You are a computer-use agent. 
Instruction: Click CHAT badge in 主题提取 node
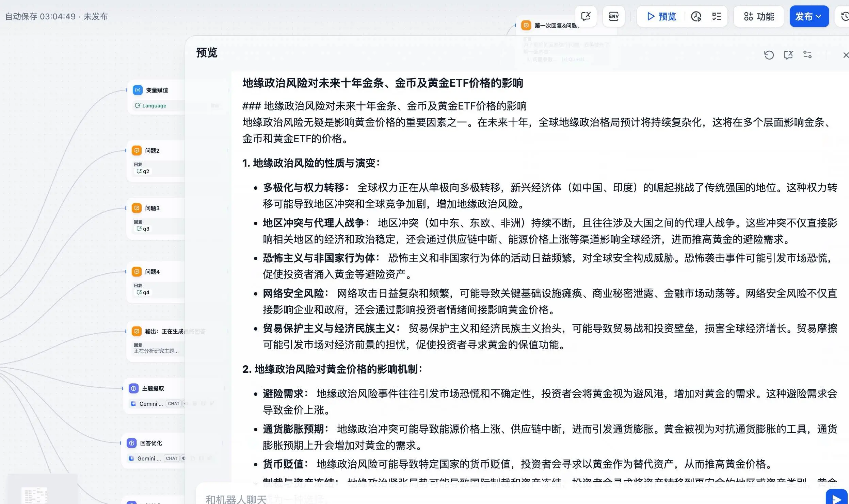pos(174,404)
